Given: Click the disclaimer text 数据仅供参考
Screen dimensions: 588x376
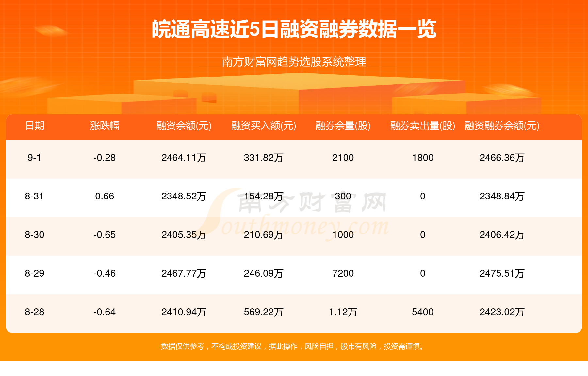Looking at the screenshot, I should click(182, 346).
